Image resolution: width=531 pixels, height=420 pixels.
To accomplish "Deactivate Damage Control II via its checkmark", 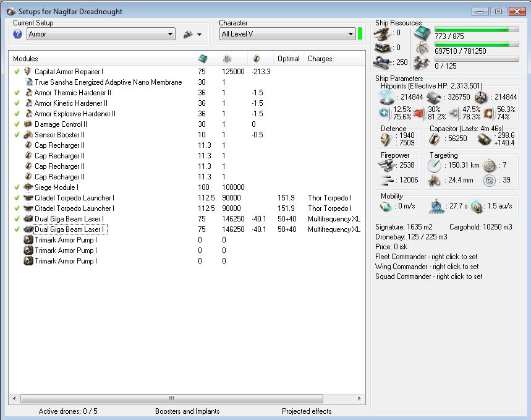I will click(17, 124).
